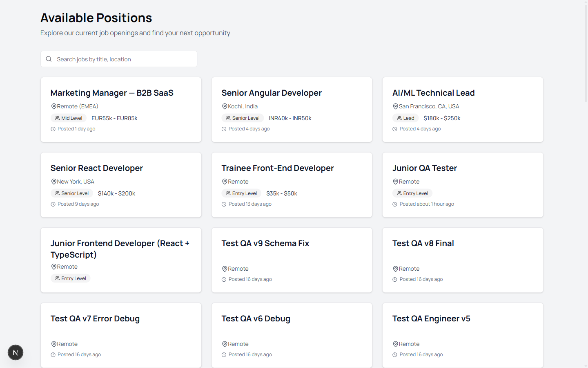
Task: Open Junior Frontend Developer (React + TypeScript)
Action: click(x=120, y=249)
